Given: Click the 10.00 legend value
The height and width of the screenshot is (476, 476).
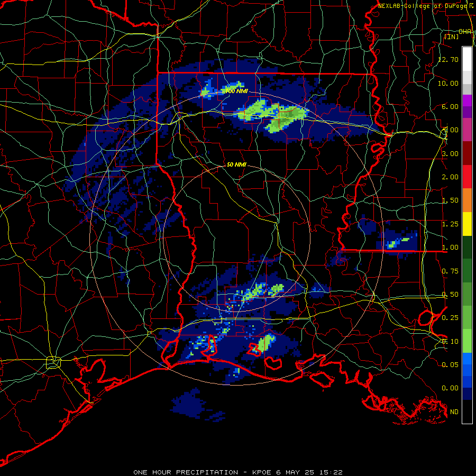Looking at the screenshot, I should (448, 83).
